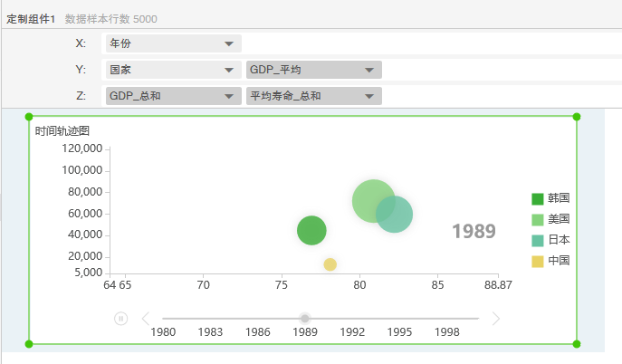
Task: Open the 年份 X-axis dropdown
Action: 172,43
